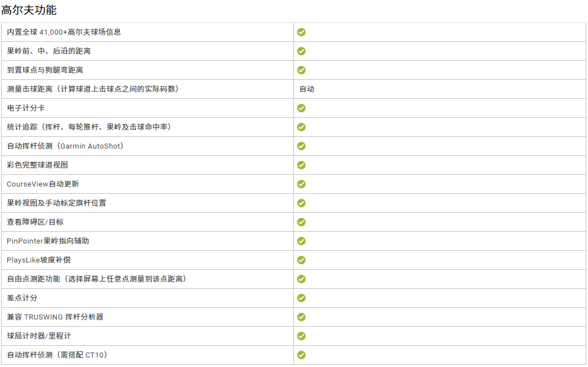Viewport: 588px width, 367px height.
Task: Click the checkmark for 兼容 TRUSWING 挥杆分析器
Action: click(301, 317)
